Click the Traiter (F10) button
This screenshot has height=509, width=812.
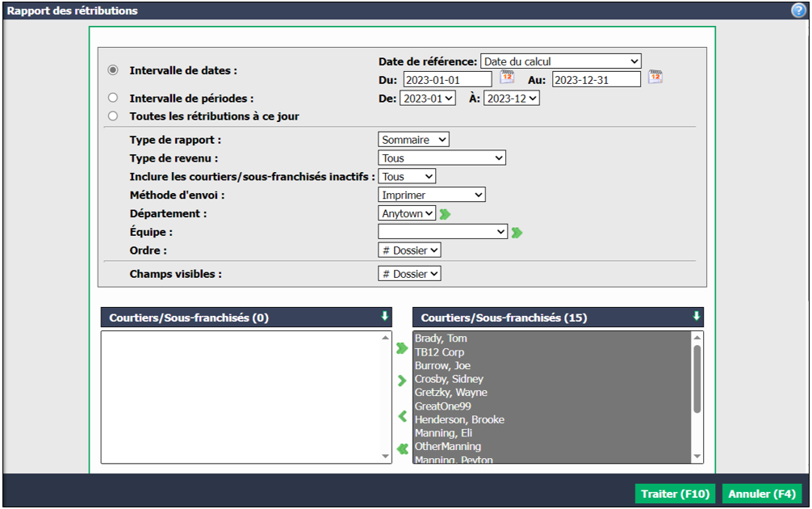pyautogui.click(x=676, y=494)
